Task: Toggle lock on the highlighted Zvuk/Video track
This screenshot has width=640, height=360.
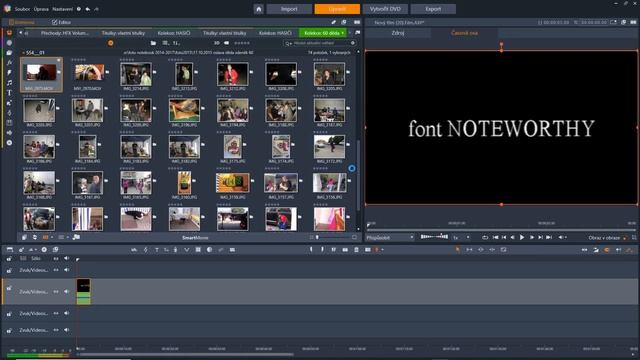Action: 9,288
